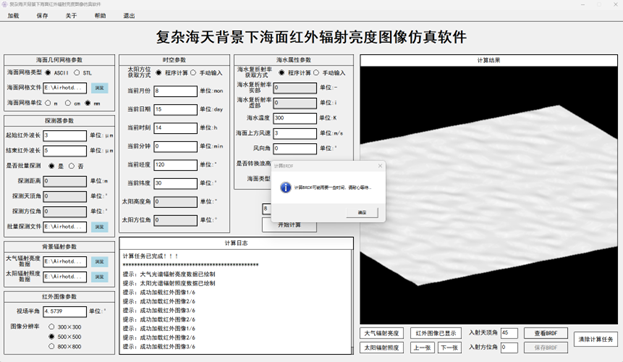Click the 视场半角 input field
Screen dimensions: 623x362
(x=65, y=312)
